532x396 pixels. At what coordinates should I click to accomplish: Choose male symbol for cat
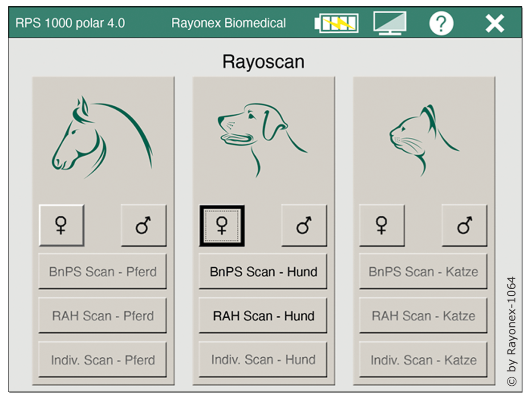(x=464, y=226)
